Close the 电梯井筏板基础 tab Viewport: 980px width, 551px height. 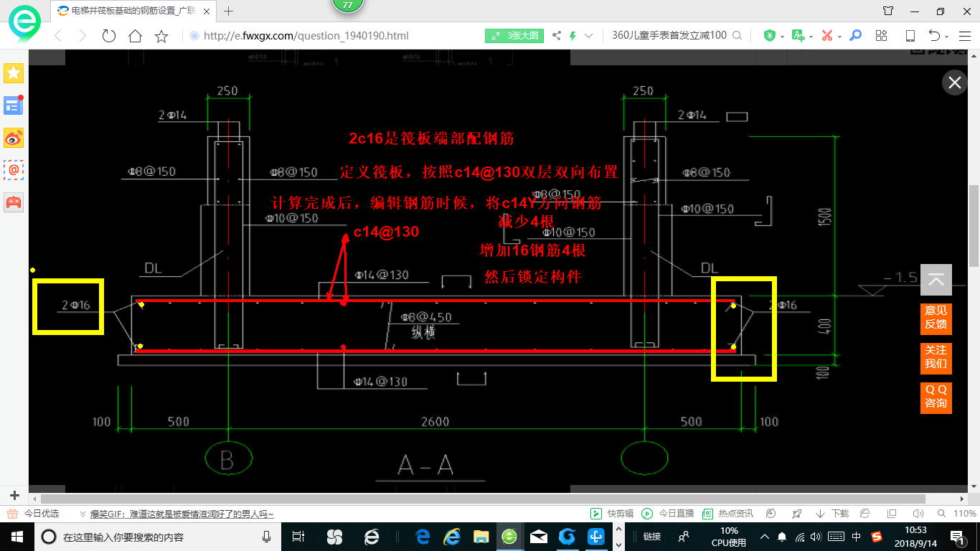206,11
